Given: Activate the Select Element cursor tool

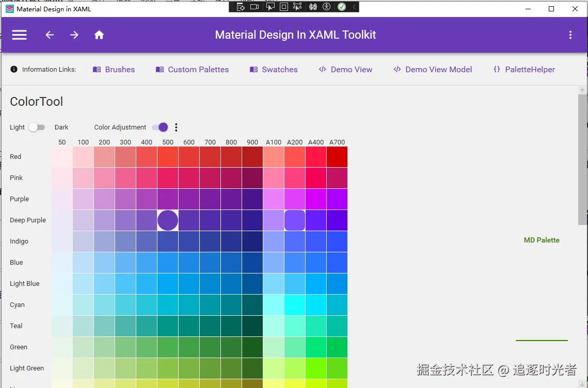Looking at the screenshot, I should click(x=270, y=7).
